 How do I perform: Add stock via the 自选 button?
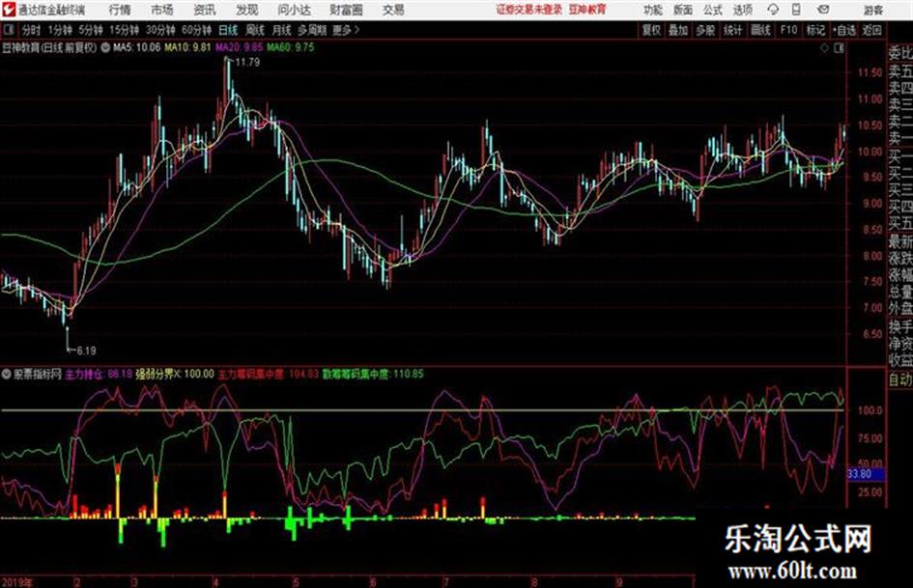pos(843,30)
